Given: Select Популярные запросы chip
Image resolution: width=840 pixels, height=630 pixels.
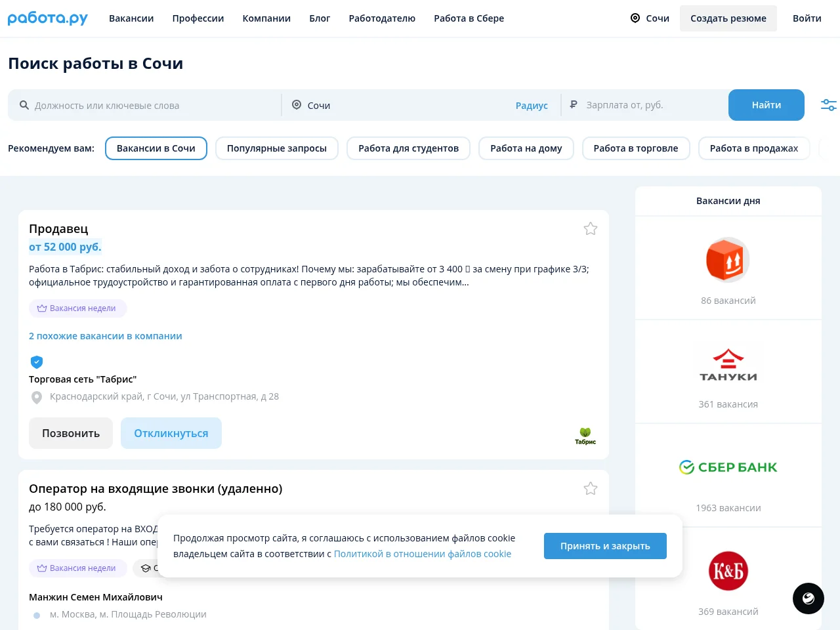Looking at the screenshot, I should pos(277,148).
